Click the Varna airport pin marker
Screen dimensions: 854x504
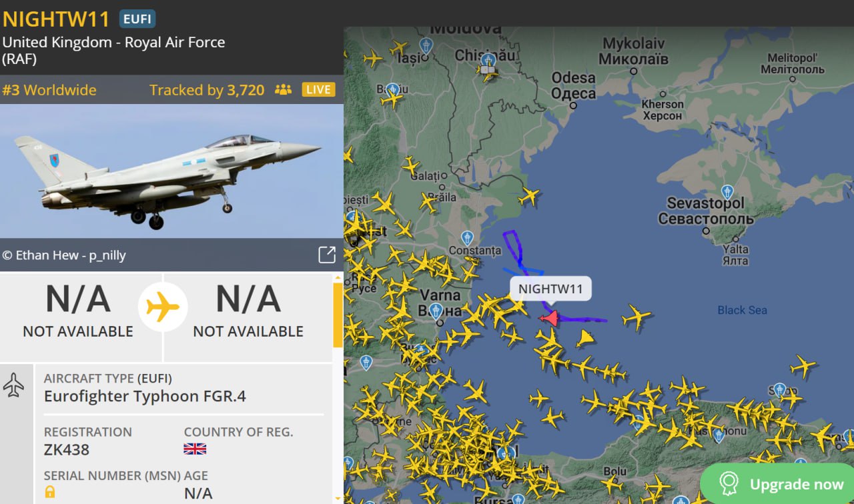[x=436, y=311]
